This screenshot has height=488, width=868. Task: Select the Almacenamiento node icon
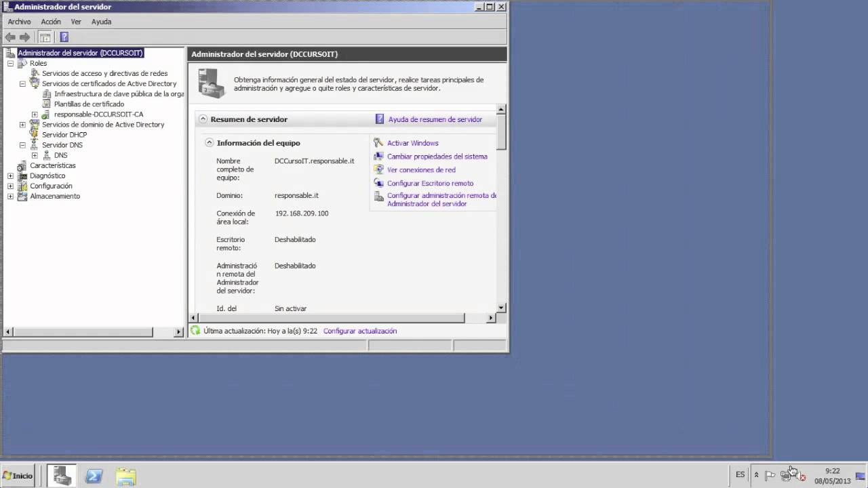tap(22, 197)
